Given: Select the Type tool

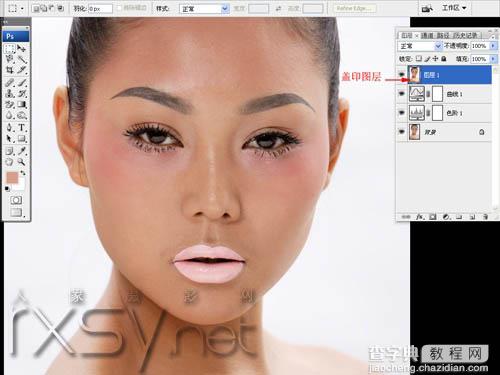Looking at the screenshot, I should [22, 127].
